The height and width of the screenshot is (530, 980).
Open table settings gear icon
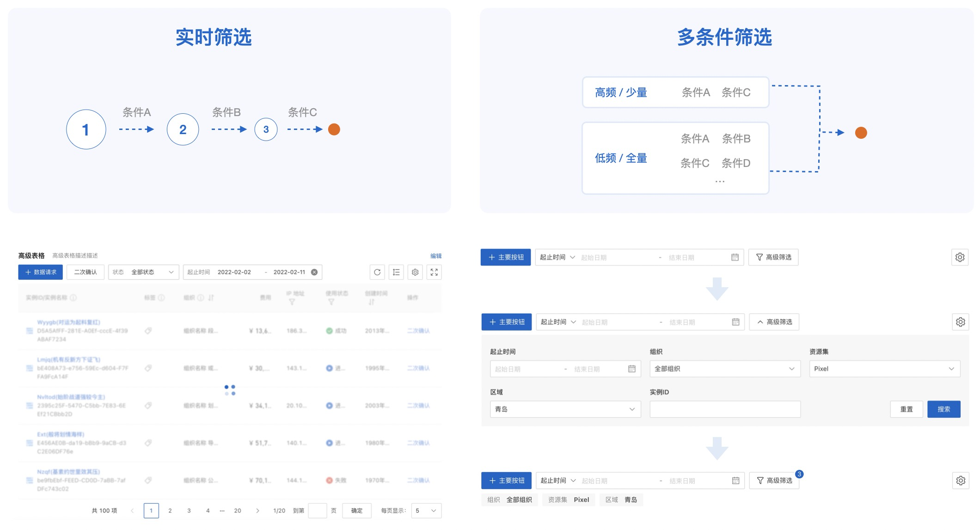415,272
